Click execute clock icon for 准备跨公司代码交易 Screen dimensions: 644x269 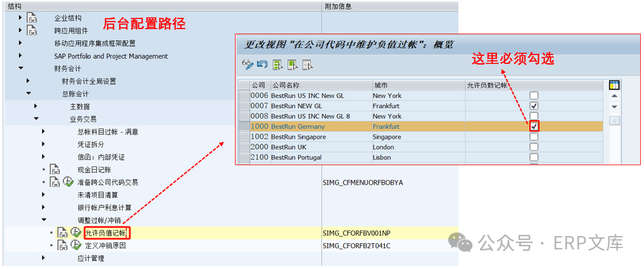point(68,182)
